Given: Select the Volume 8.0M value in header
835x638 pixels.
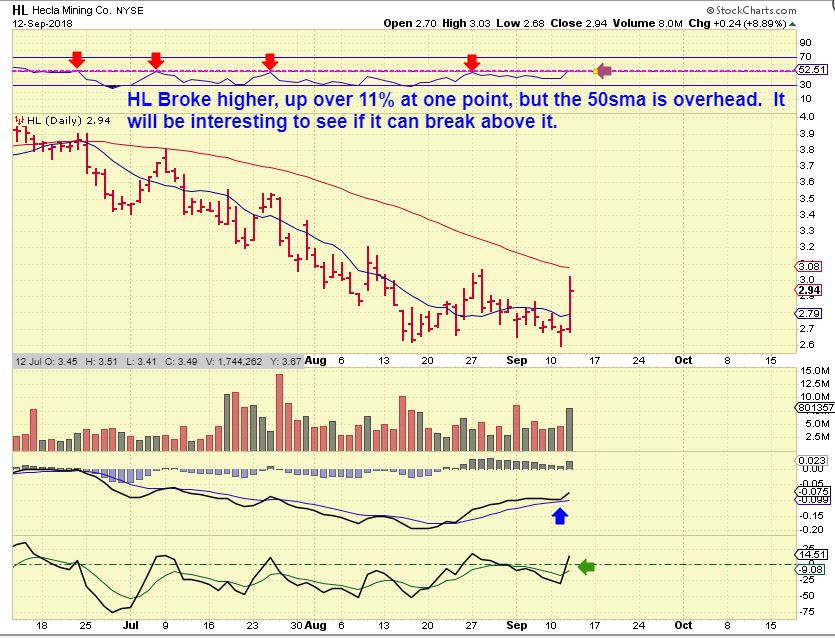Looking at the screenshot, I should [x=648, y=23].
